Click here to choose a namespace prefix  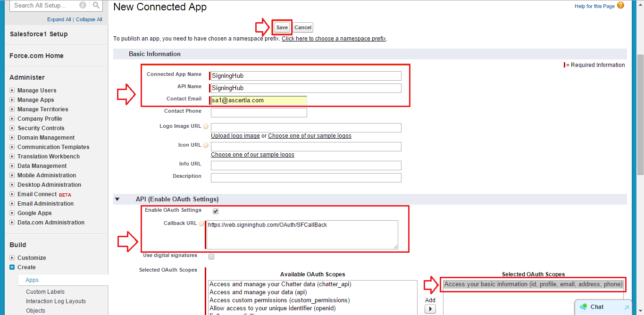coord(334,39)
